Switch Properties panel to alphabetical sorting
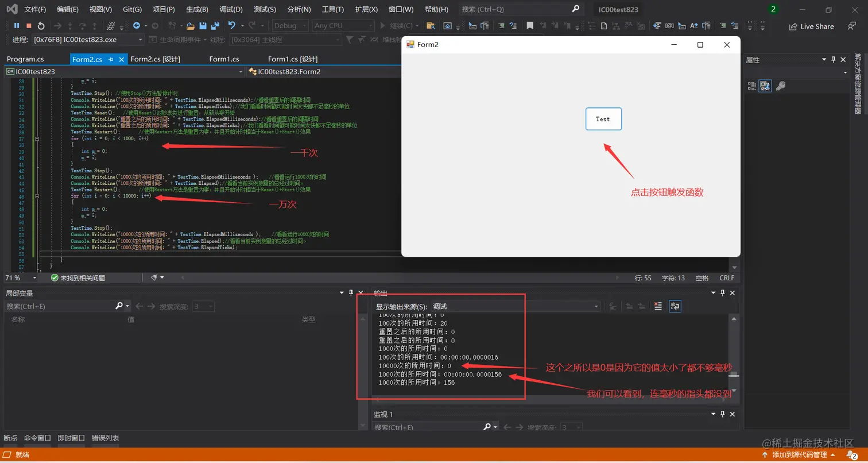The width and height of the screenshot is (868, 463). tap(765, 86)
